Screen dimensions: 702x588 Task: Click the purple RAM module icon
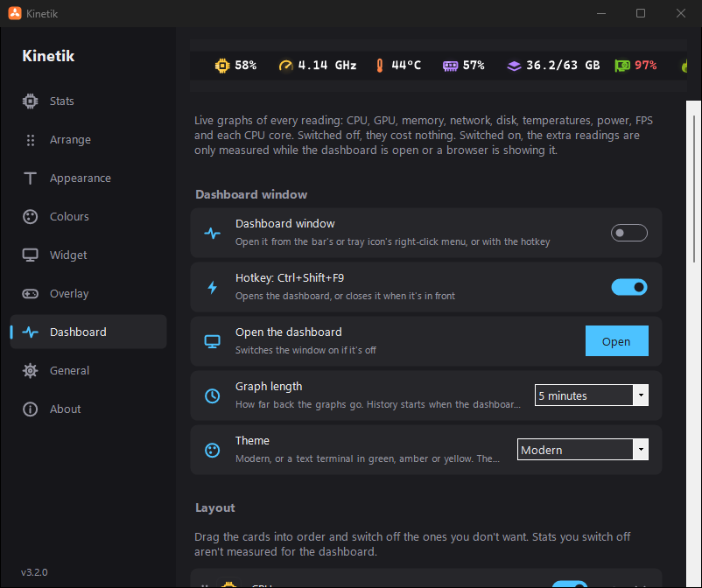[x=451, y=66]
